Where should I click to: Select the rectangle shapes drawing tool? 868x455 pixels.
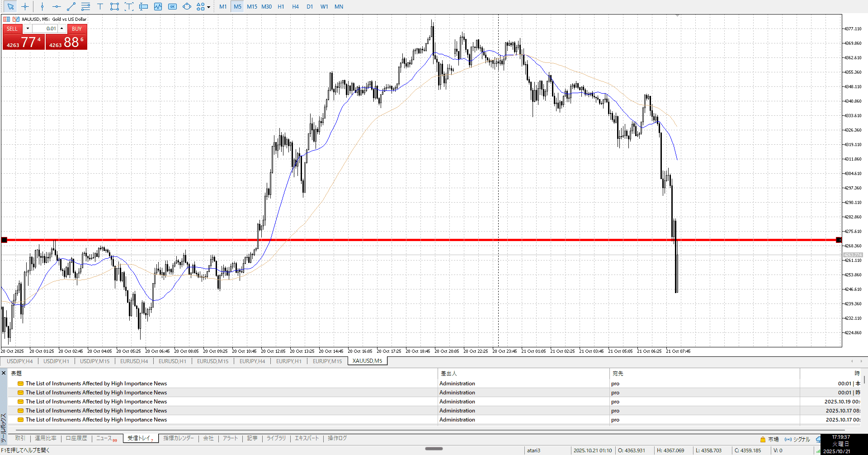coord(114,7)
